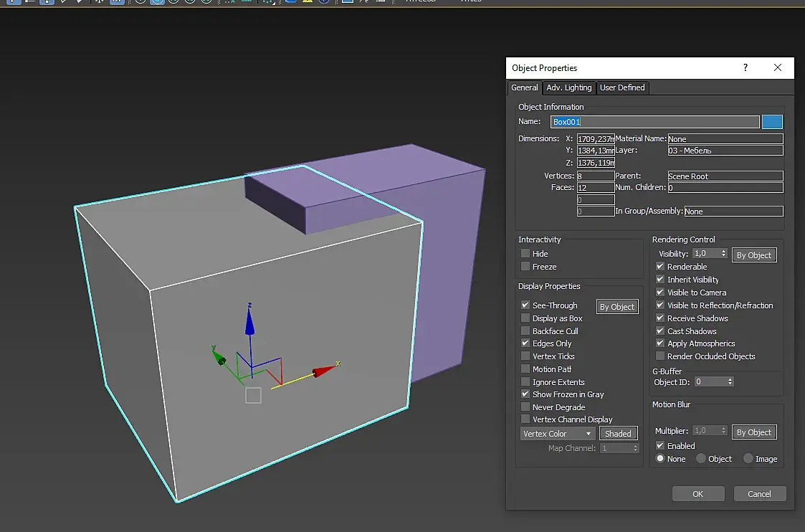The width and height of the screenshot is (805, 532).
Task: Uncheck the Renderable checkbox
Action: pyautogui.click(x=660, y=267)
